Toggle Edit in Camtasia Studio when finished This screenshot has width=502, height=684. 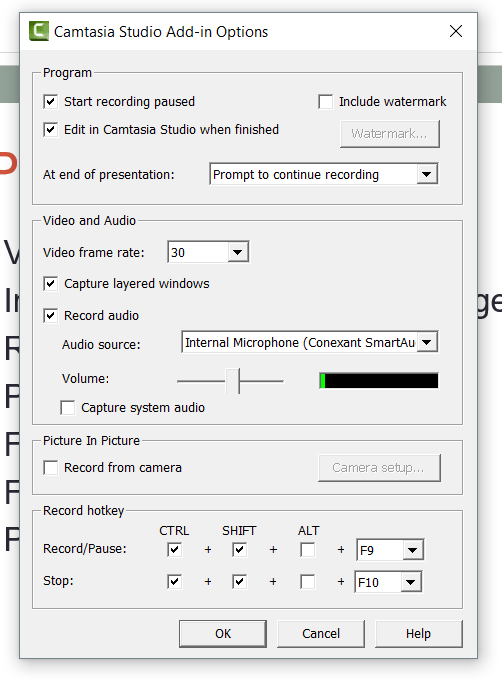tap(51, 130)
